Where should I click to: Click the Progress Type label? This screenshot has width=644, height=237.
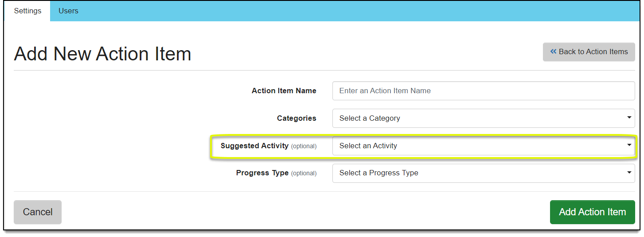click(x=262, y=173)
